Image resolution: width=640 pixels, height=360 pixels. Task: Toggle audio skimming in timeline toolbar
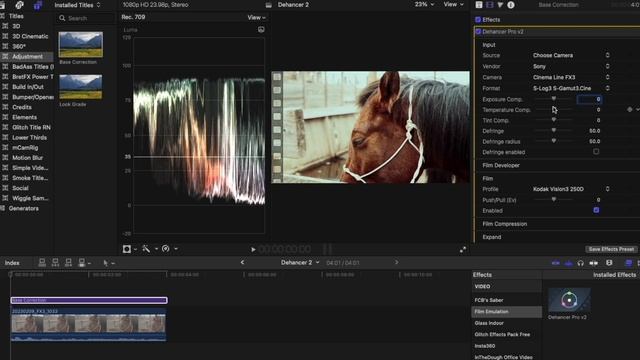[x=568, y=263]
